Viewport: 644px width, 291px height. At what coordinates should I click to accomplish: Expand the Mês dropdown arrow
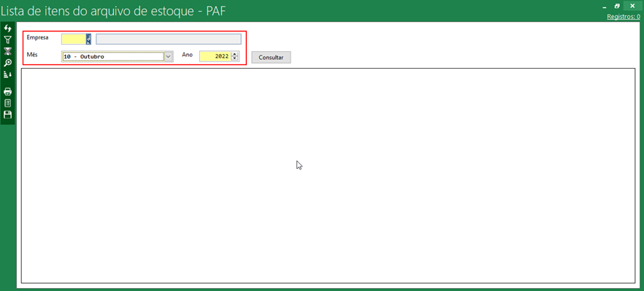(x=168, y=57)
